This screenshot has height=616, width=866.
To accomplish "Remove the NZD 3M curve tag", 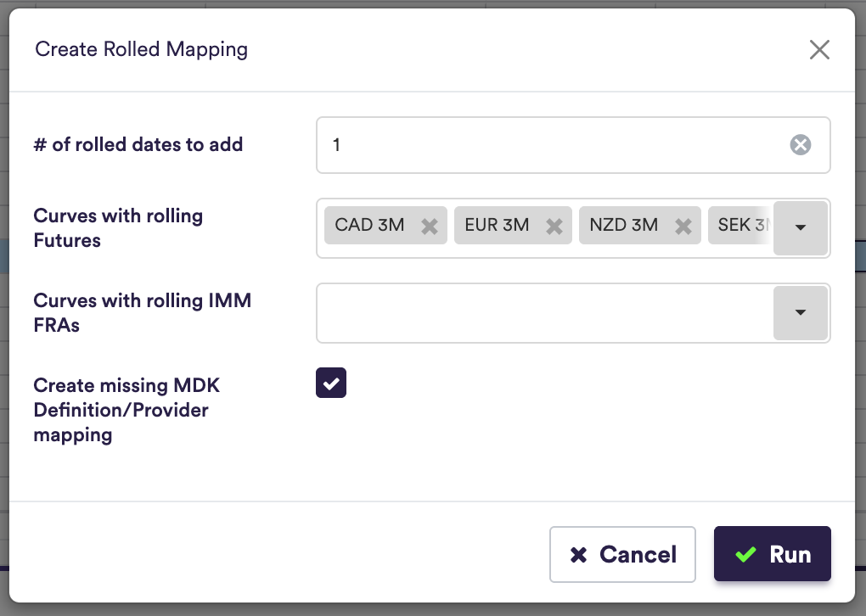I will pyautogui.click(x=683, y=227).
